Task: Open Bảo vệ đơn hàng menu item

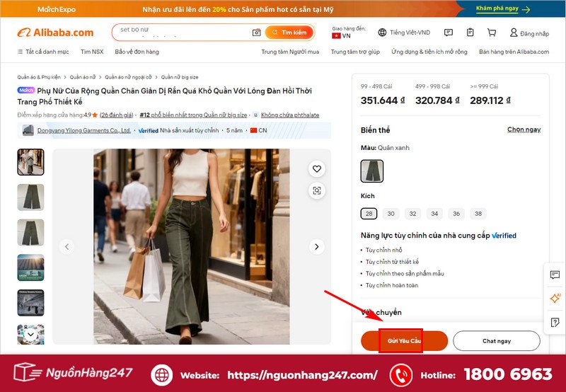Action: click(x=137, y=52)
